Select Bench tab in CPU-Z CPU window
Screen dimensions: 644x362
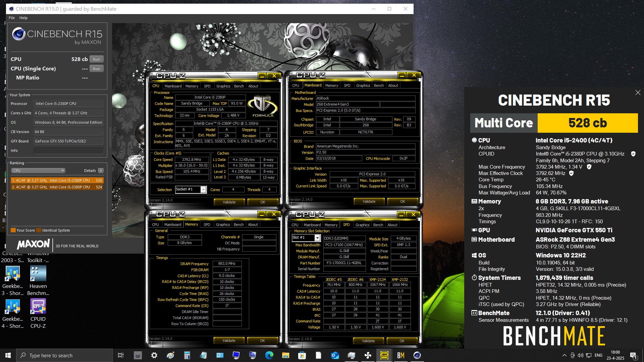click(239, 86)
